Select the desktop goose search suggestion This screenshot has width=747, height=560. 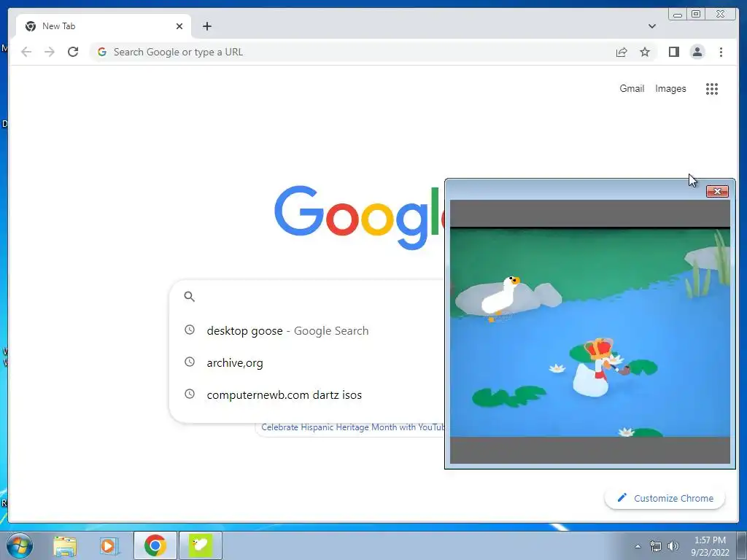pyautogui.click(x=307, y=330)
